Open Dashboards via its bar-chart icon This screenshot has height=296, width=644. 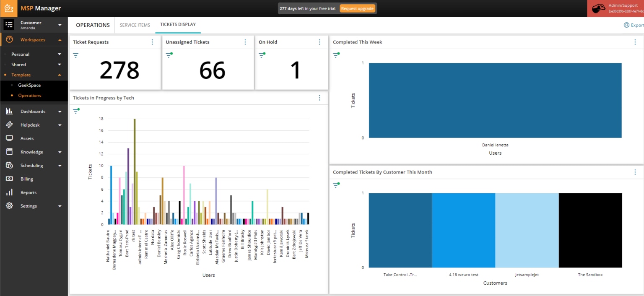[9, 111]
